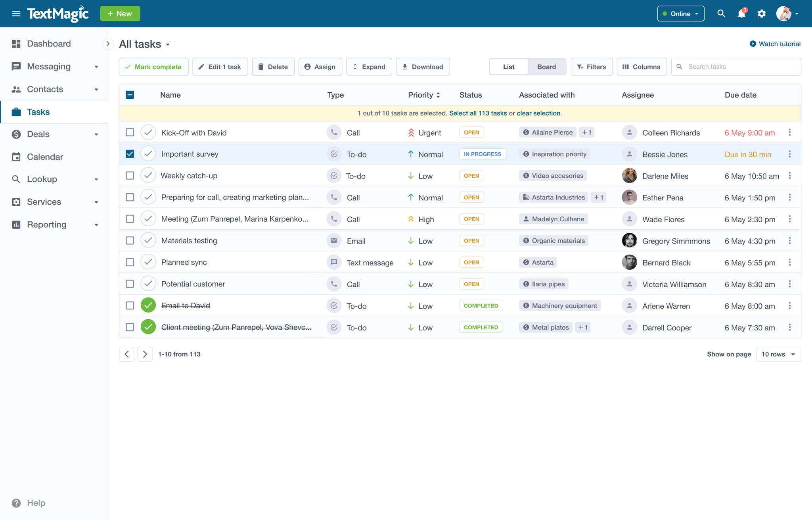Mark Kick-Off with David task complete circle

148,132
